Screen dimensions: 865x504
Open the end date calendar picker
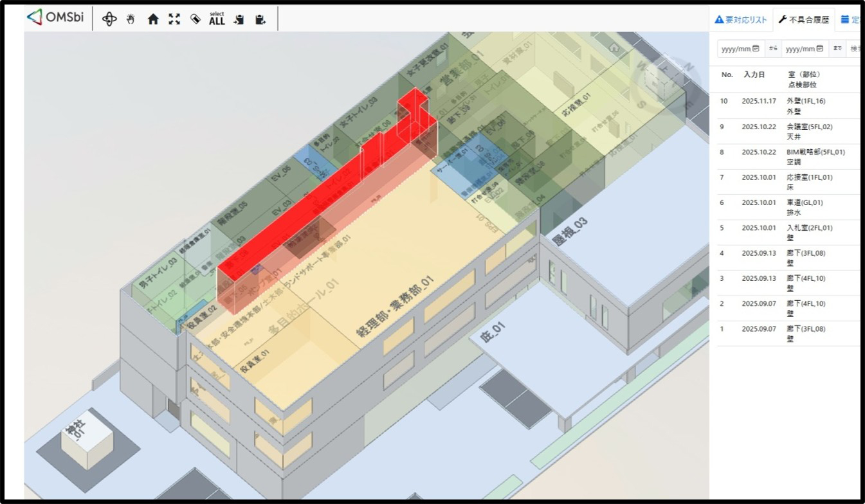[819, 49]
